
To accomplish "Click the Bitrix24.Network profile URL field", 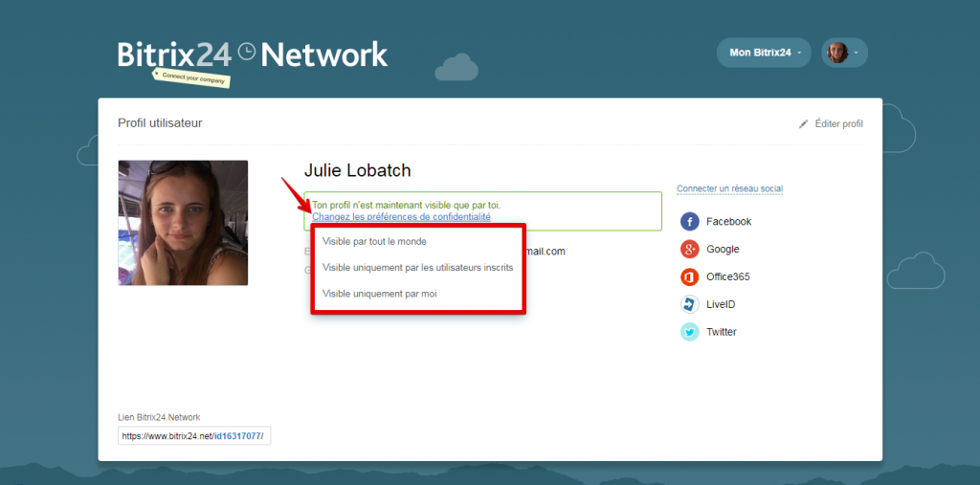I will click(x=194, y=435).
